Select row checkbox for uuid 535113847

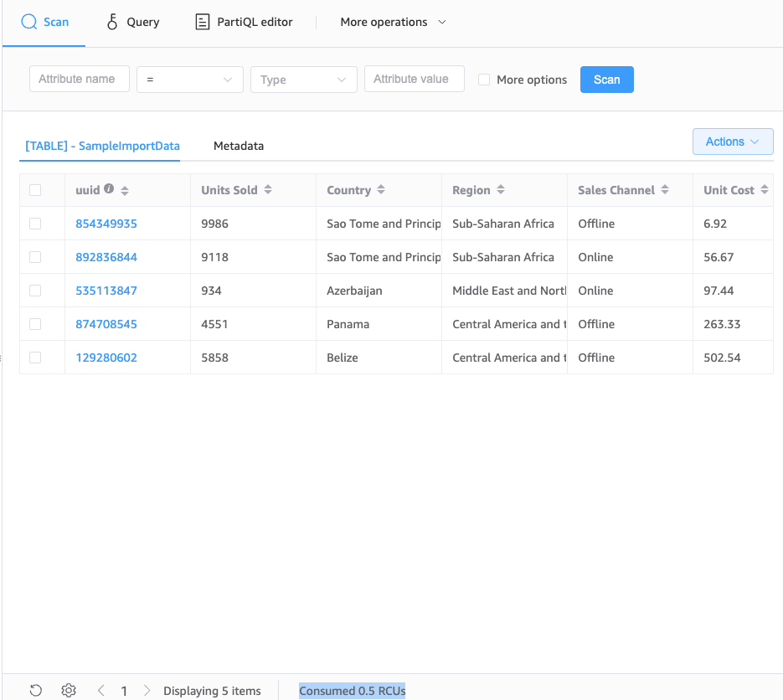click(x=35, y=291)
